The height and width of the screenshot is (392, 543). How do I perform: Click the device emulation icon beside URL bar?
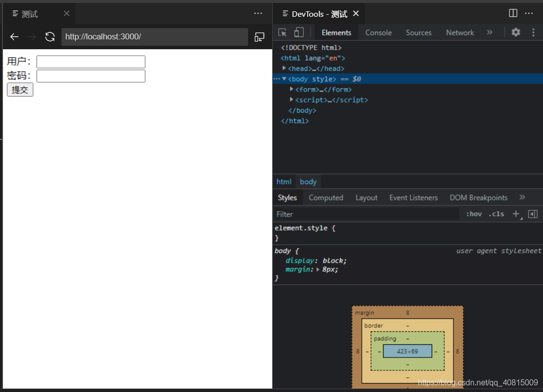pos(259,37)
